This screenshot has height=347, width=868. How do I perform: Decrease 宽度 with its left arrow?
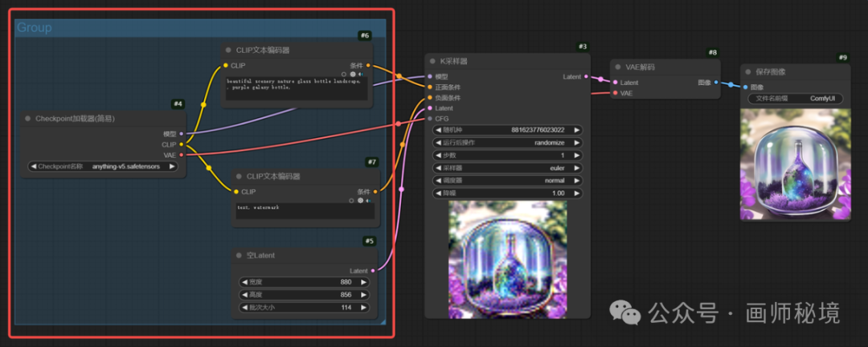tap(244, 282)
